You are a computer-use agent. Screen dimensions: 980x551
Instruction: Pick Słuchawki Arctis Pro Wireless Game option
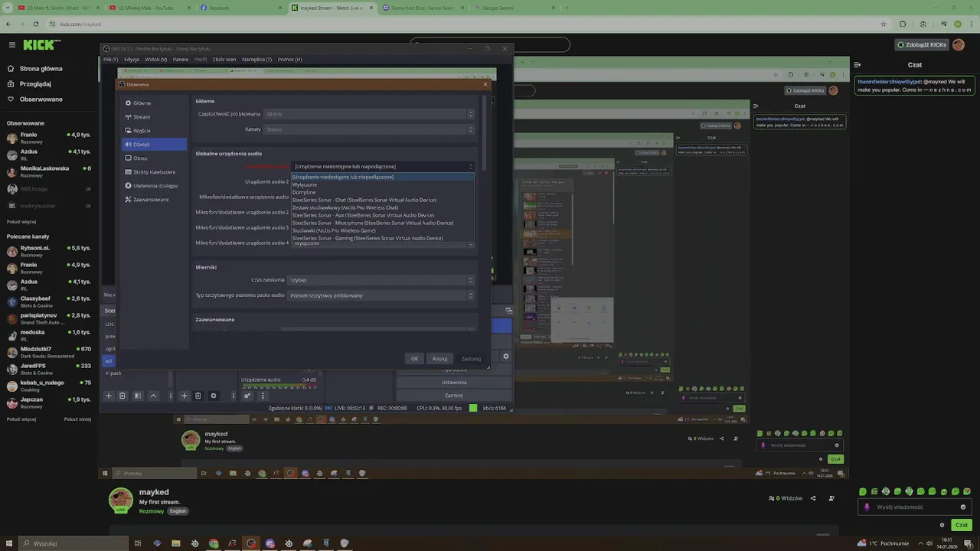click(383, 230)
